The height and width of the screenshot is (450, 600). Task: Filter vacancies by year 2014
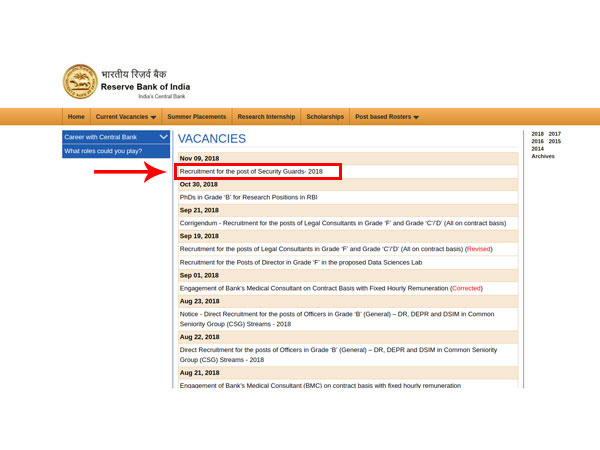click(x=537, y=148)
